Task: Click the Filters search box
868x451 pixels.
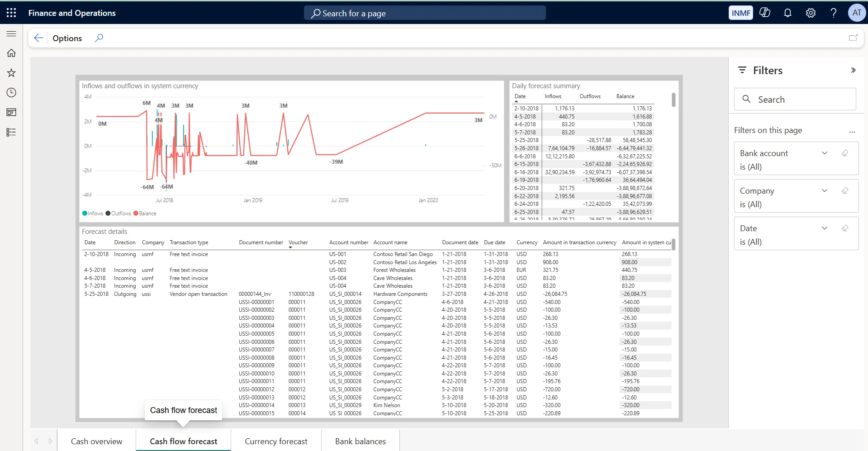Action: [x=795, y=100]
